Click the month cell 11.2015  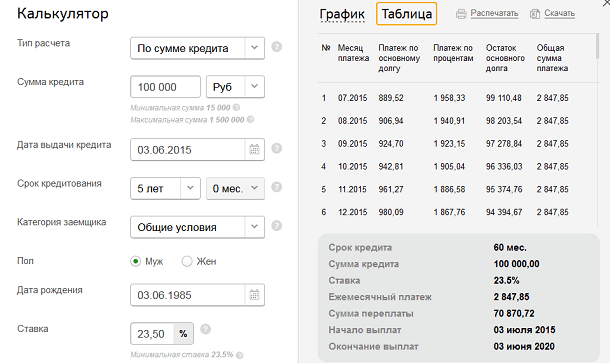pos(352,189)
